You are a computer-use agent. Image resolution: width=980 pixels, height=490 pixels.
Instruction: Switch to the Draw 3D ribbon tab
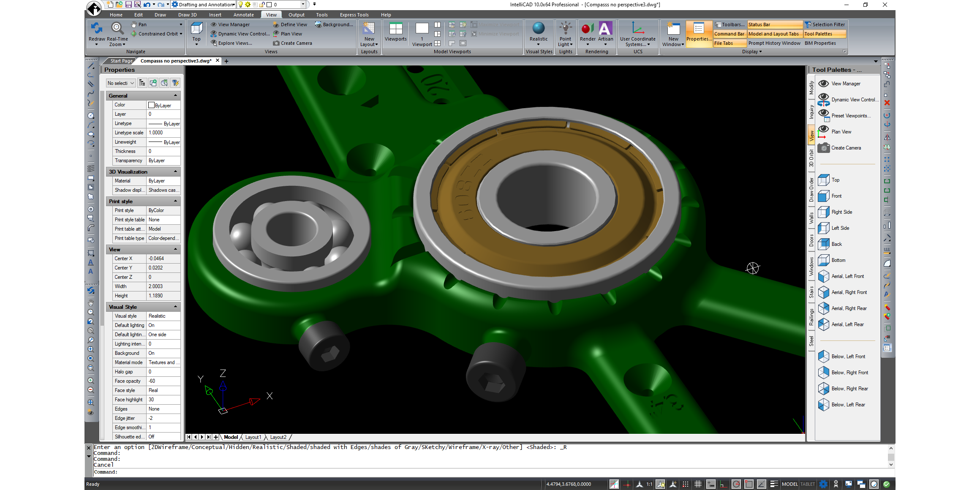point(187,15)
